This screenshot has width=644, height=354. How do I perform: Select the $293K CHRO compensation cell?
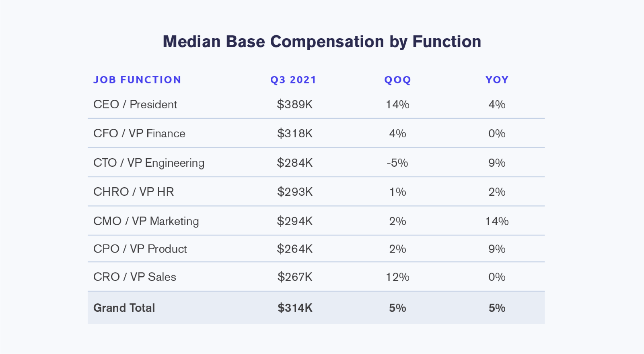point(295,192)
